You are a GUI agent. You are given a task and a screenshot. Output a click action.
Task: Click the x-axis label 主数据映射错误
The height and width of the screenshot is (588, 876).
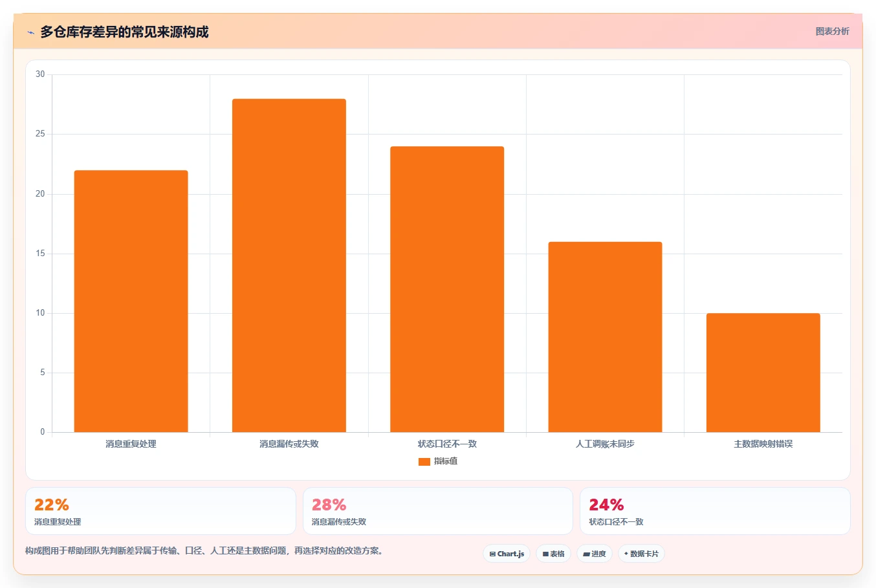(x=763, y=444)
